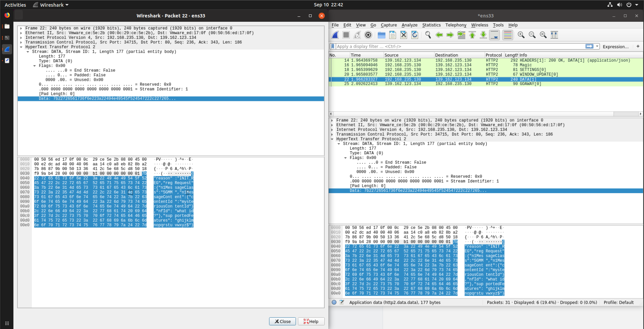The image size is (644, 329).
Task: Open the Capture menu
Action: click(389, 25)
